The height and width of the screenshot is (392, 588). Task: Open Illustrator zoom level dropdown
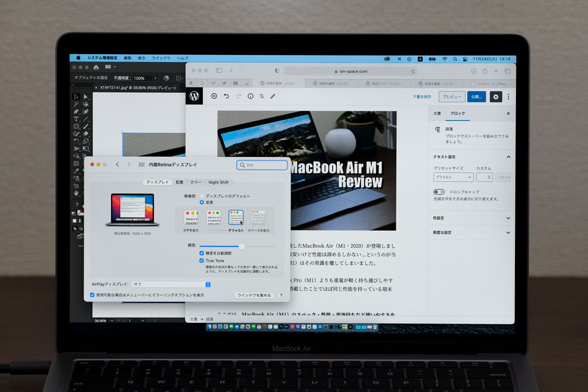tap(112, 320)
